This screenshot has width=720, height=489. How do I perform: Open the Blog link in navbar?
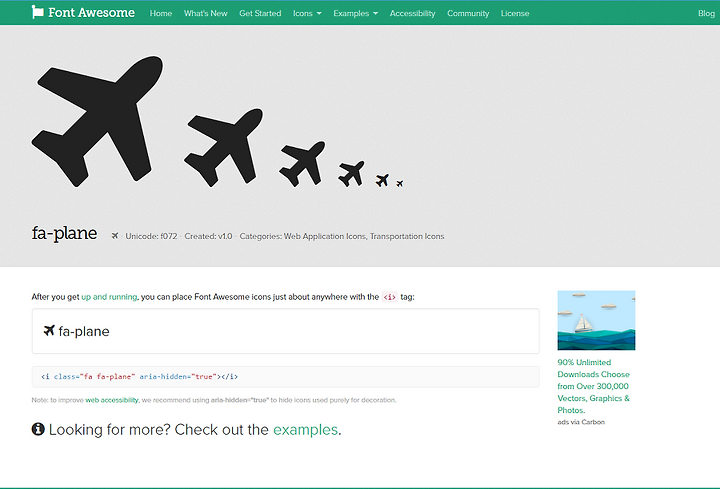[x=706, y=13]
